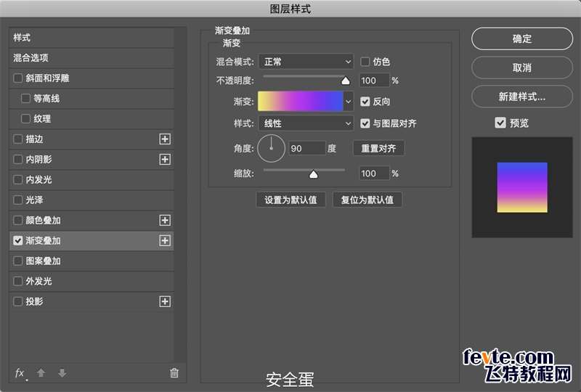Enable the 光泽 checkbox
581x392 pixels.
17,200
